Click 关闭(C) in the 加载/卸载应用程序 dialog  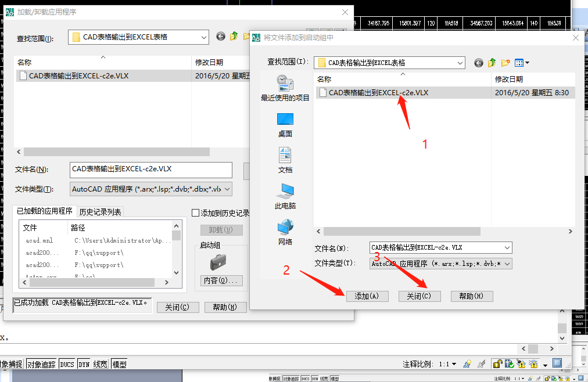tap(177, 308)
